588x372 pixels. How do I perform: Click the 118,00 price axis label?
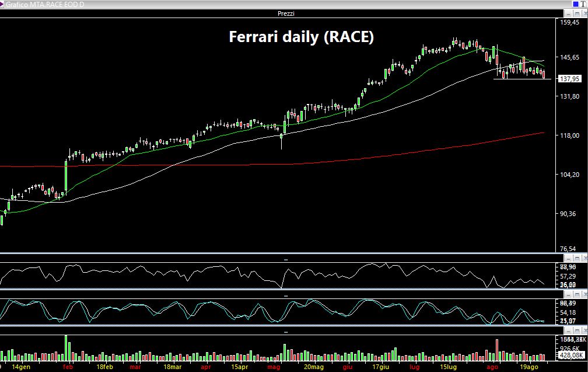pyautogui.click(x=569, y=135)
